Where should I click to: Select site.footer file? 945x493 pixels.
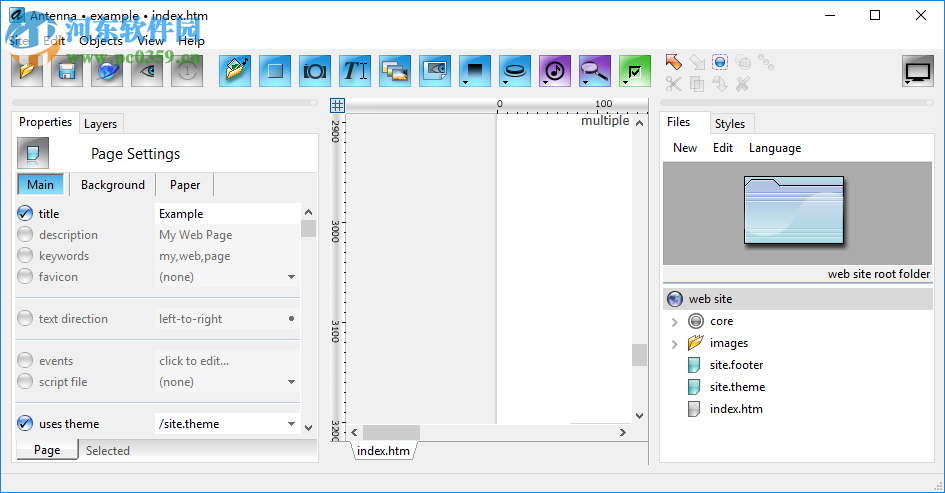736,365
